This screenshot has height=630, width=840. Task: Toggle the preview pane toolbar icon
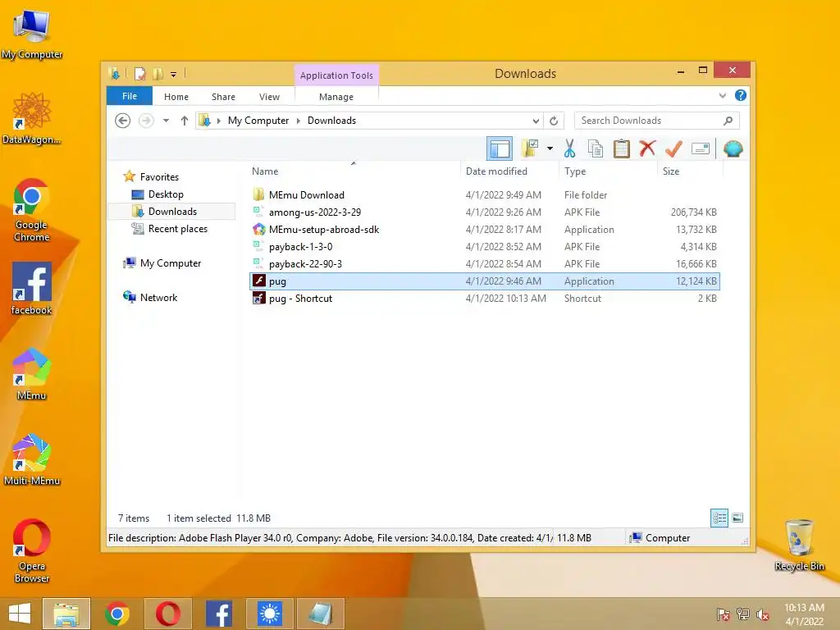[500, 148]
